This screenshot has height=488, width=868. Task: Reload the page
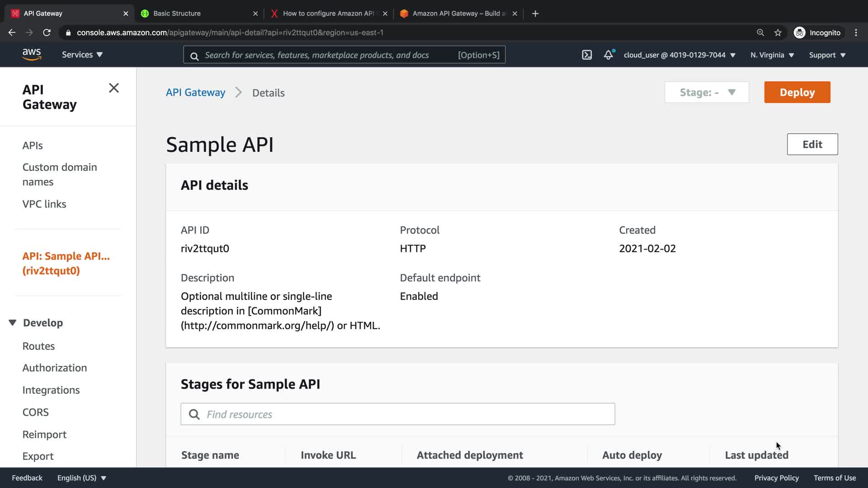click(x=47, y=33)
